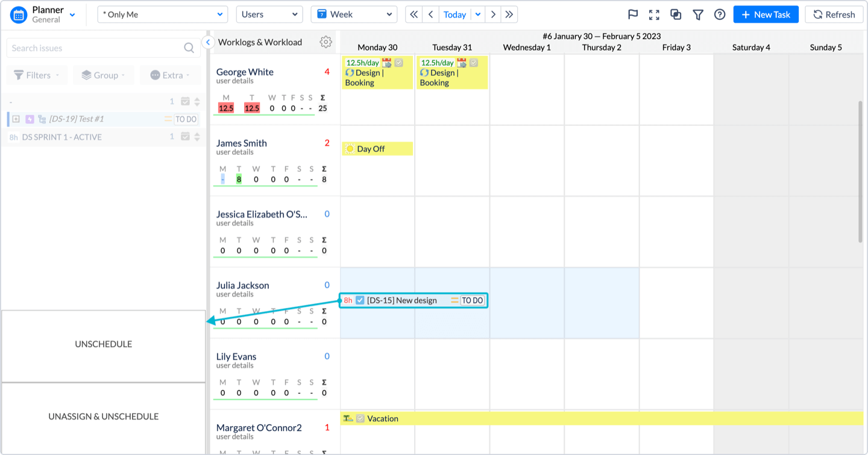Jump back with double-left arrow

[x=414, y=14]
